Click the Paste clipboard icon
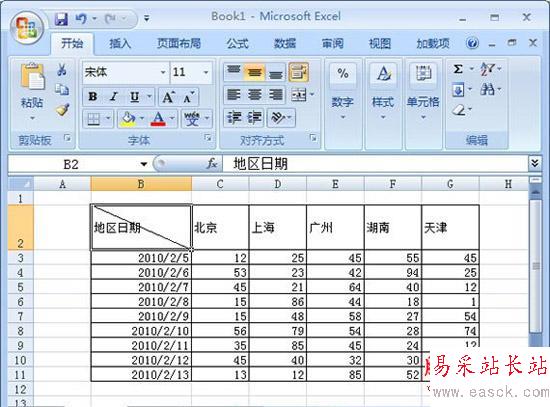Screen dimensions: 550x407 (x=32, y=76)
